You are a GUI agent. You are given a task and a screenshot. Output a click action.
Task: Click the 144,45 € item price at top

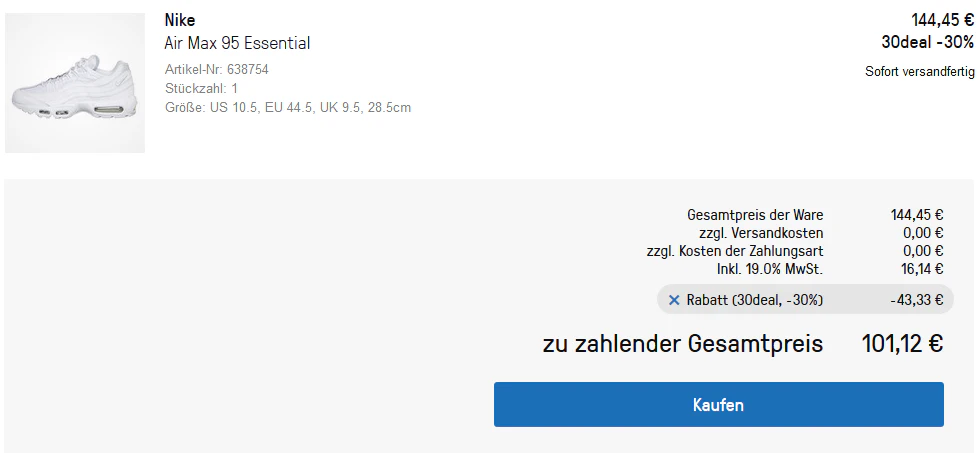942,20
